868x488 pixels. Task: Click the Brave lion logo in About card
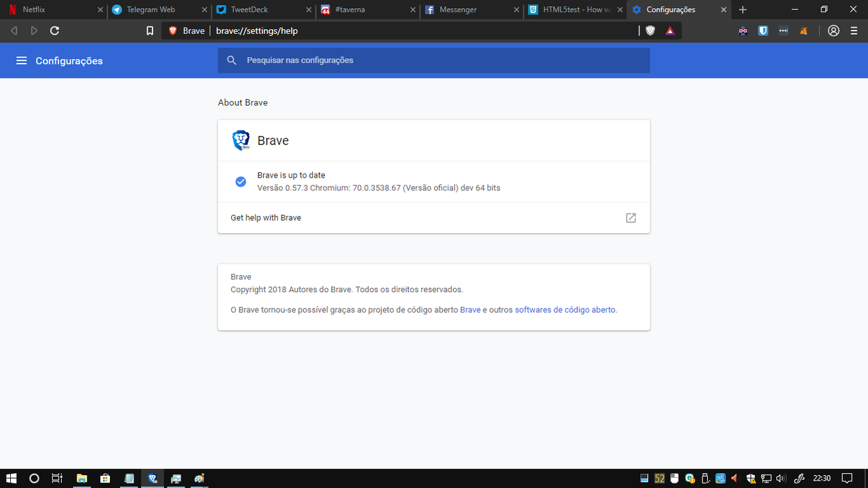click(x=241, y=140)
